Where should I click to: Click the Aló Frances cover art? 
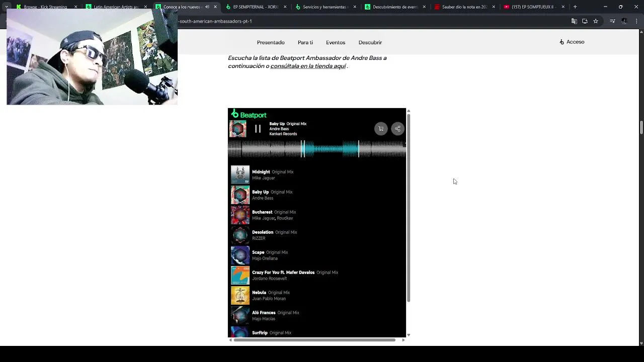(x=240, y=315)
